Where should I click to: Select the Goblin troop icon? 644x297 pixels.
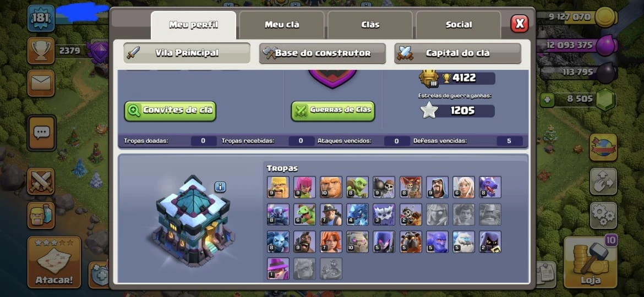(357, 187)
